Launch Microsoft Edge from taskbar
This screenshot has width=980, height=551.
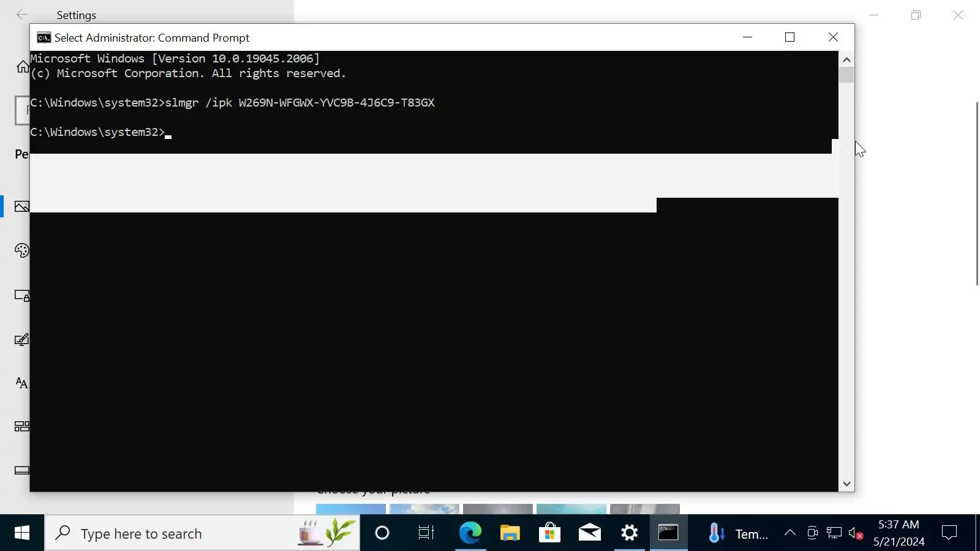pos(470,533)
